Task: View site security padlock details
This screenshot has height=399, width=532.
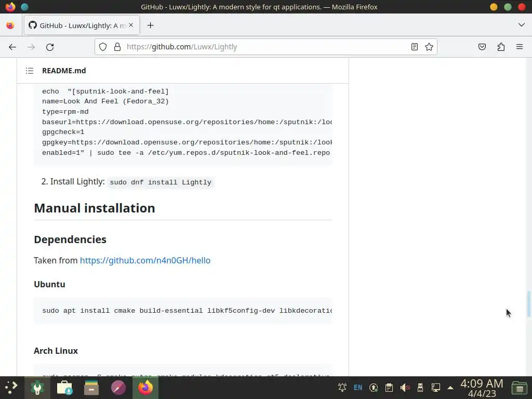Action: coord(117,47)
